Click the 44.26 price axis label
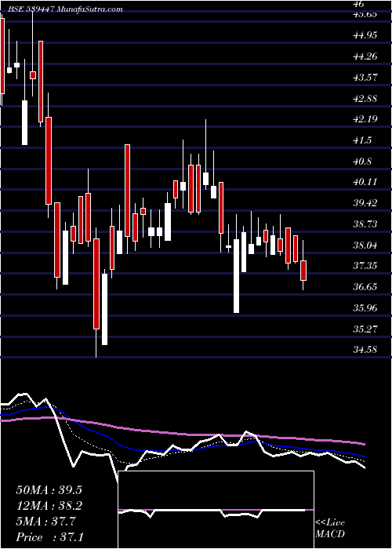The height and width of the screenshot is (549, 392). tap(365, 56)
